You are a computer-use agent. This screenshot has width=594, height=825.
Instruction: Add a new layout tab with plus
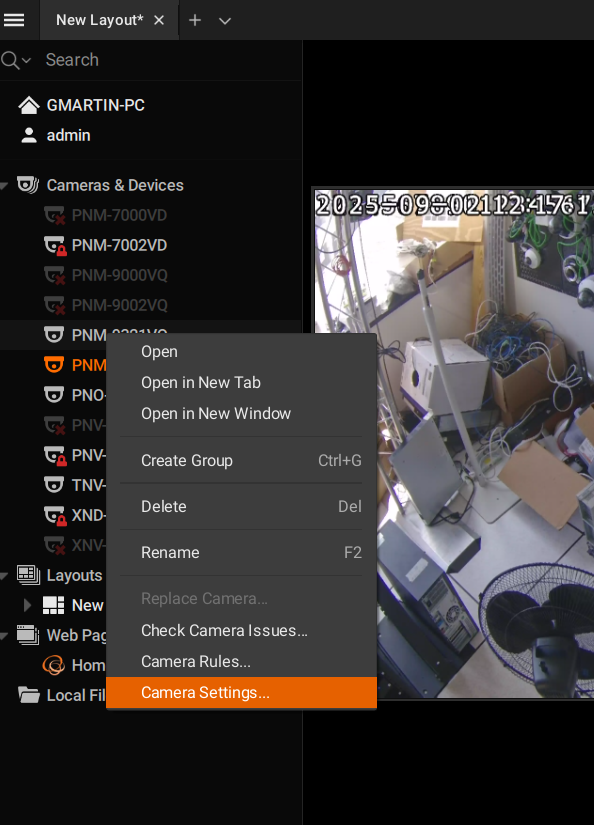coord(195,20)
